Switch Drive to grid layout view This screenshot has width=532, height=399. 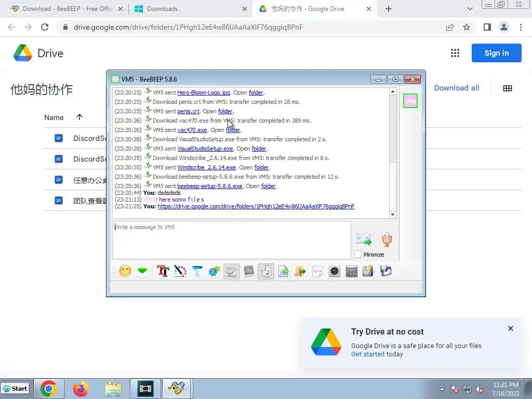(508, 88)
